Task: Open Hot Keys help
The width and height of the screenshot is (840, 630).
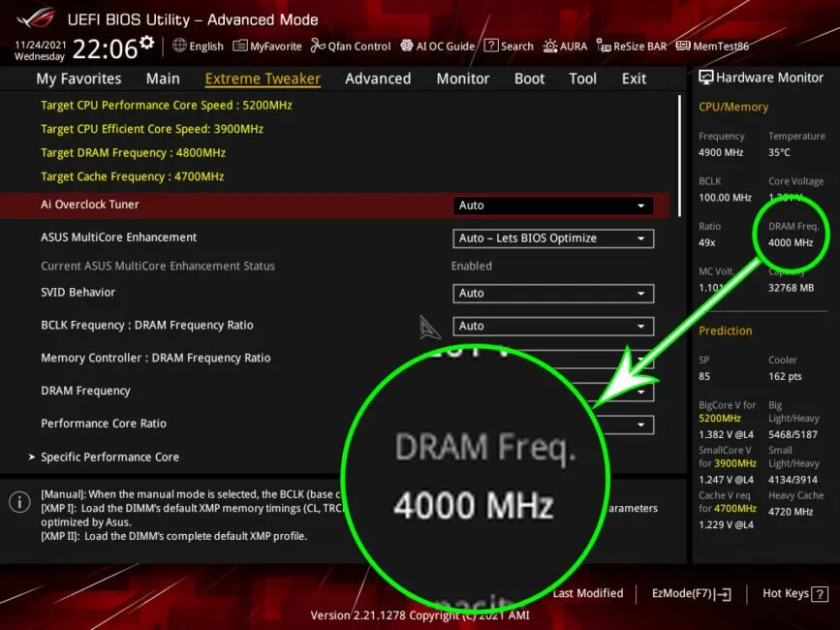Action: pyautogui.click(x=795, y=593)
